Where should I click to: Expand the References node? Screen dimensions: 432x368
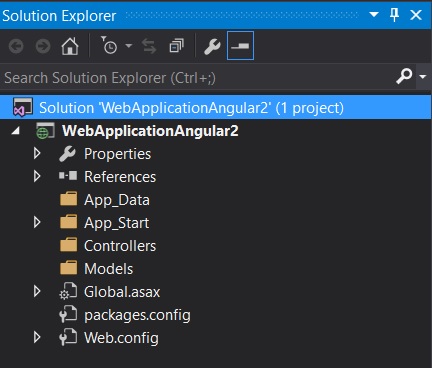[37, 176]
